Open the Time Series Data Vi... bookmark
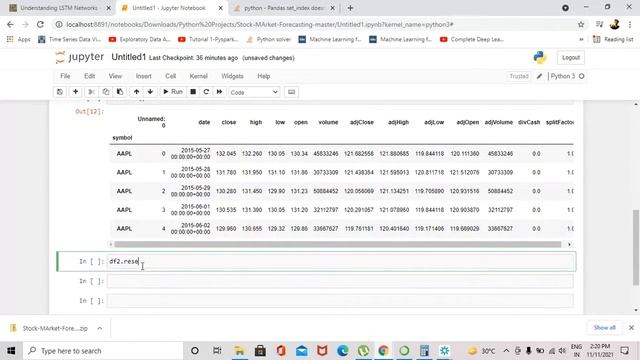The height and width of the screenshot is (360, 640). [69, 39]
